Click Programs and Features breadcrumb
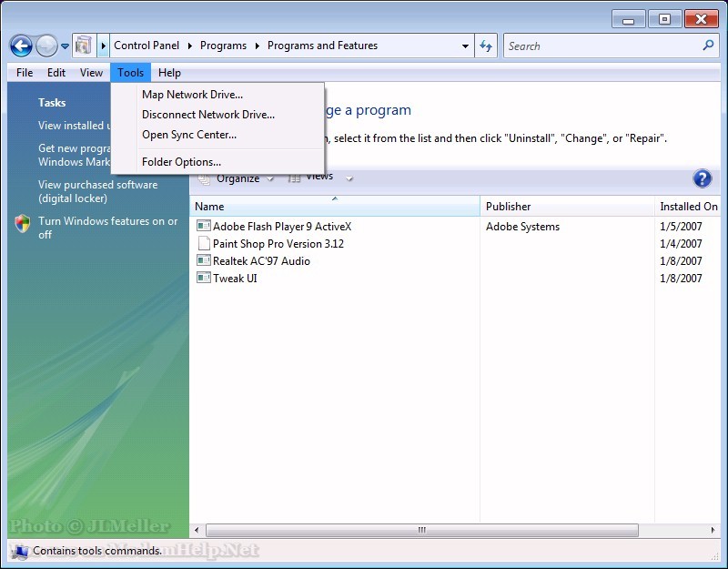This screenshot has width=728, height=569. pyautogui.click(x=322, y=46)
